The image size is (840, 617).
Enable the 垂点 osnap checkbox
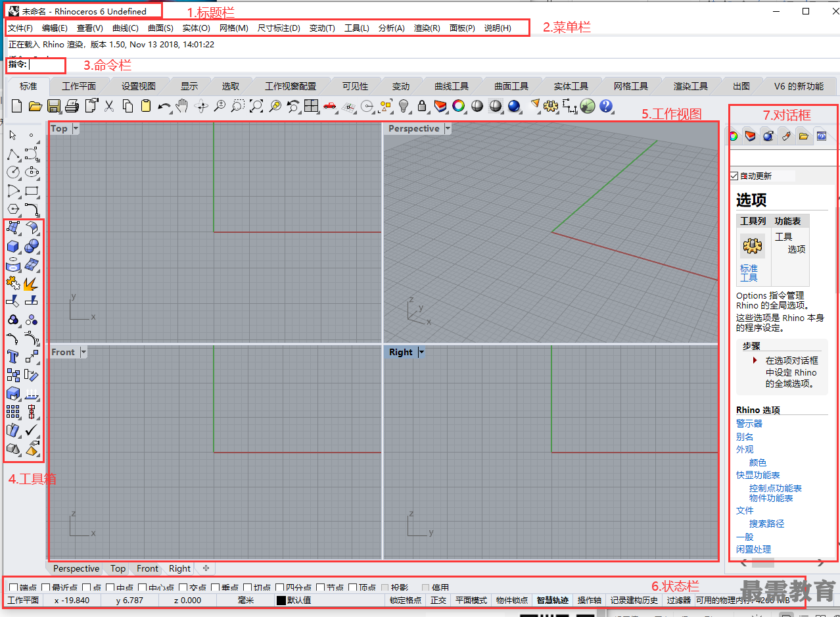215,587
